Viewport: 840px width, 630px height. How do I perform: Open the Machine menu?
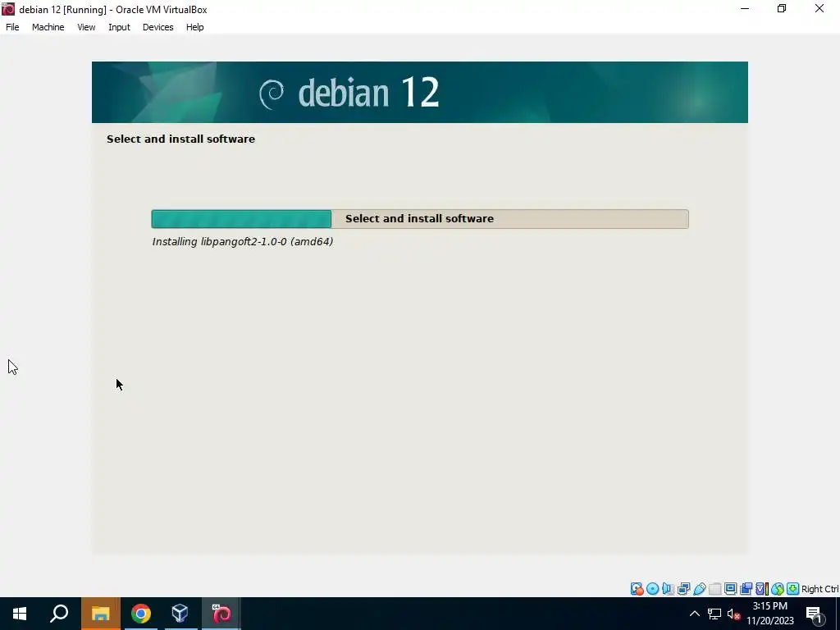[x=48, y=27]
